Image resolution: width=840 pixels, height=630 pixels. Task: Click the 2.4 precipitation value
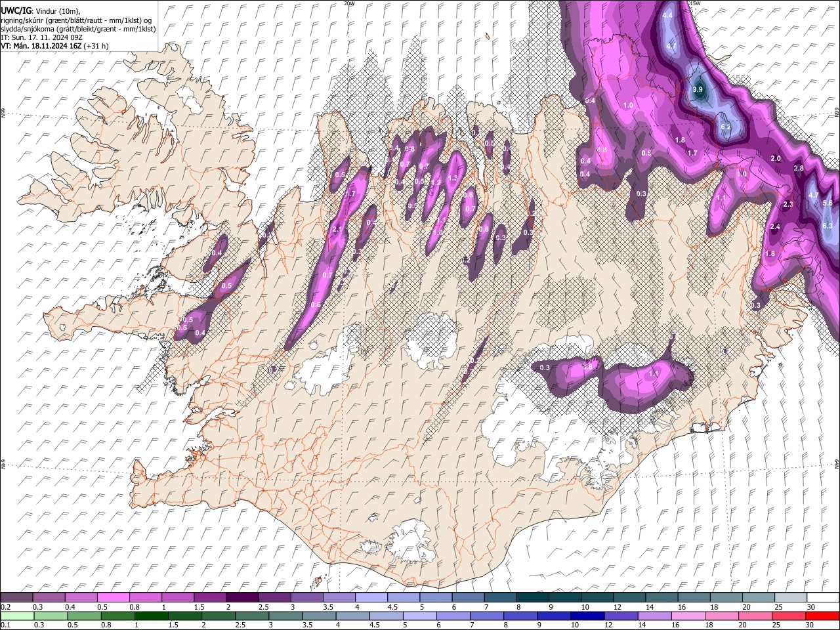pyautogui.click(x=775, y=227)
